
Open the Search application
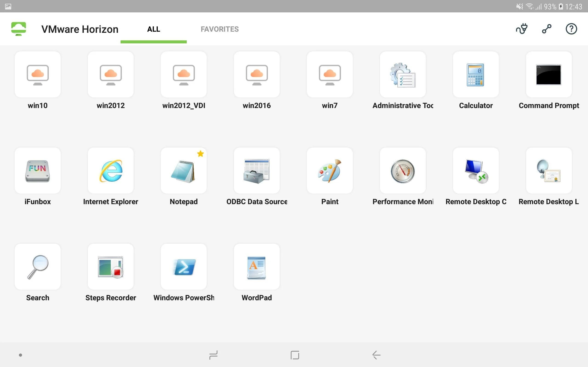(38, 267)
